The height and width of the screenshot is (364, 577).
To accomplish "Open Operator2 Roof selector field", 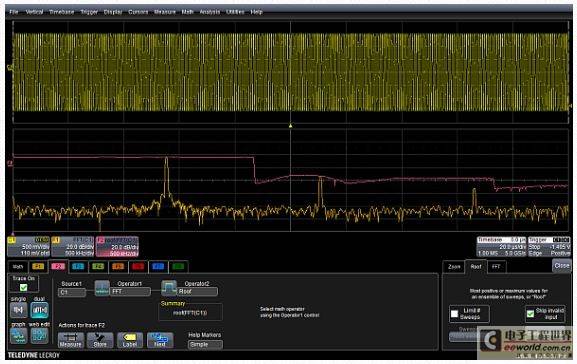I will pyautogui.click(x=197, y=291).
